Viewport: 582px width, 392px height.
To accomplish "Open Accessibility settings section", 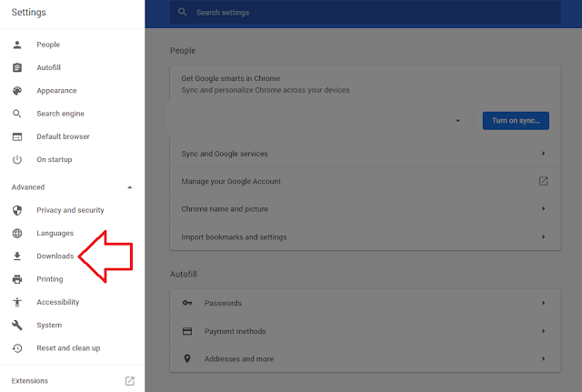I will tap(57, 302).
